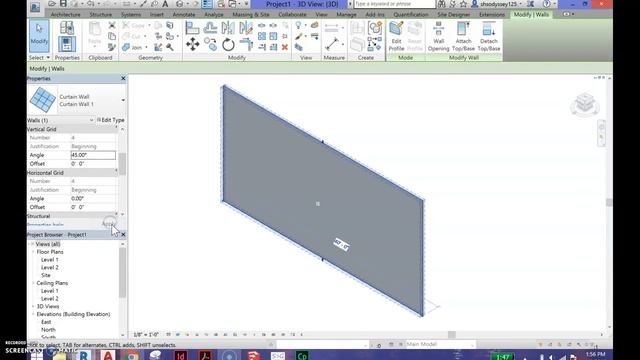This screenshot has height=360, width=640.
Task: Collapse the Ceiling Plans tree node
Action: 33,283
